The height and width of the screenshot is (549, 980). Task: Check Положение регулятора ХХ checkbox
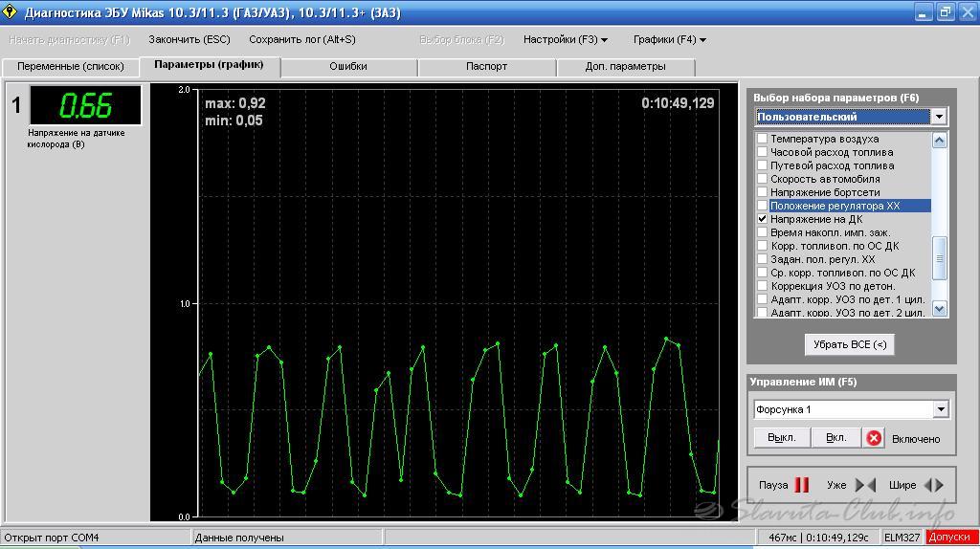(762, 206)
